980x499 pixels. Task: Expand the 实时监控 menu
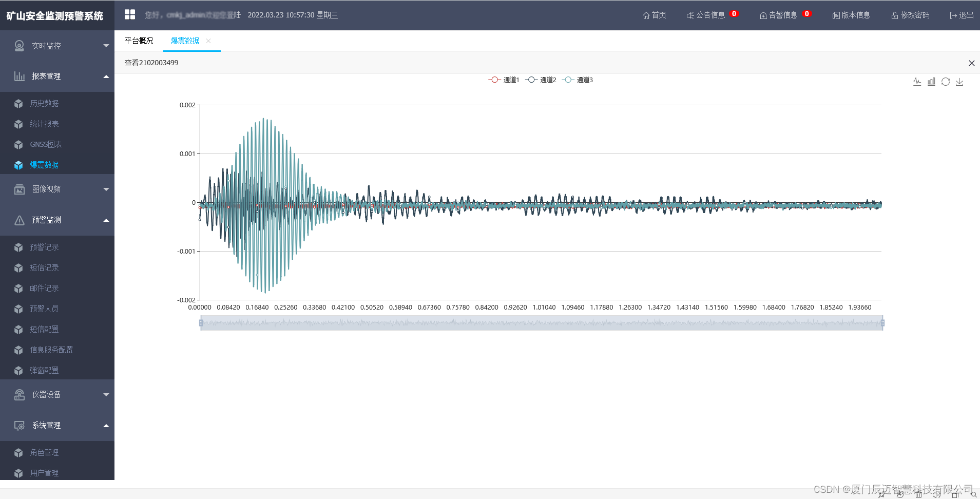pos(57,46)
